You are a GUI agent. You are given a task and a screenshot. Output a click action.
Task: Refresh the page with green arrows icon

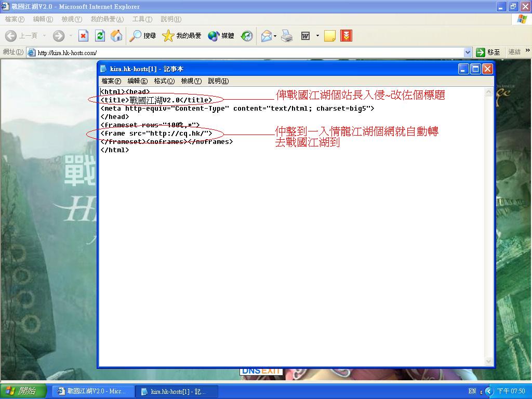click(x=100, y=36)
